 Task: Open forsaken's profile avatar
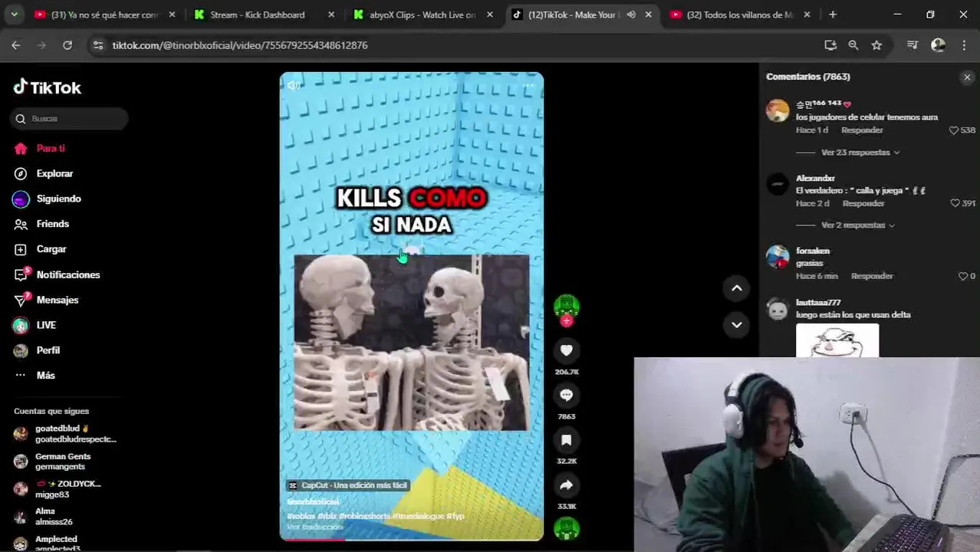click(x=778, y=257)
